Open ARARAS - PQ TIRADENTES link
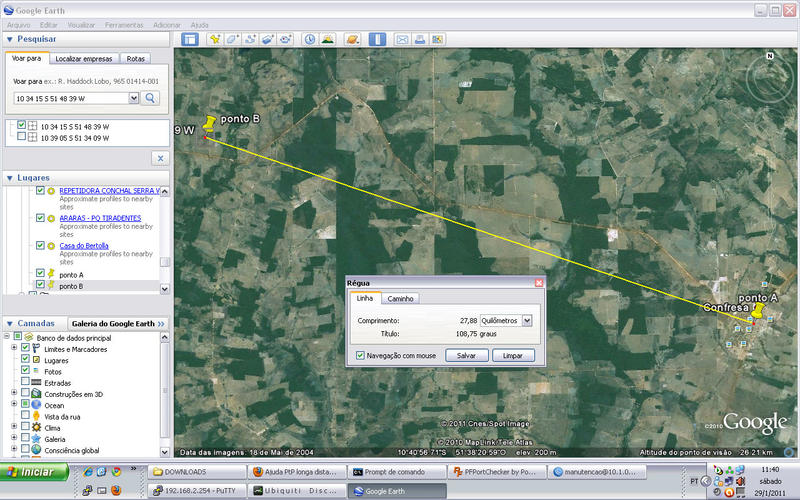The width and height of the screenshot is (800, 500). [100, 218]
